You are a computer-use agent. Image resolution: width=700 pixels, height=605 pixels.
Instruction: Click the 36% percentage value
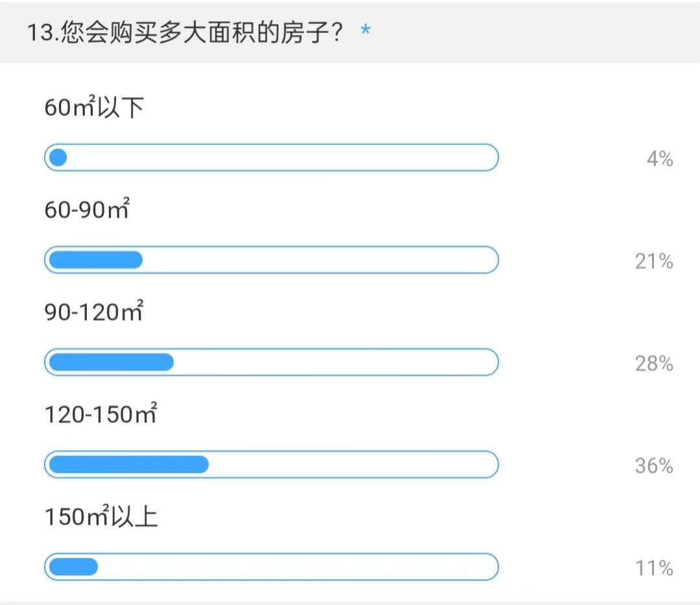point(654,466)
